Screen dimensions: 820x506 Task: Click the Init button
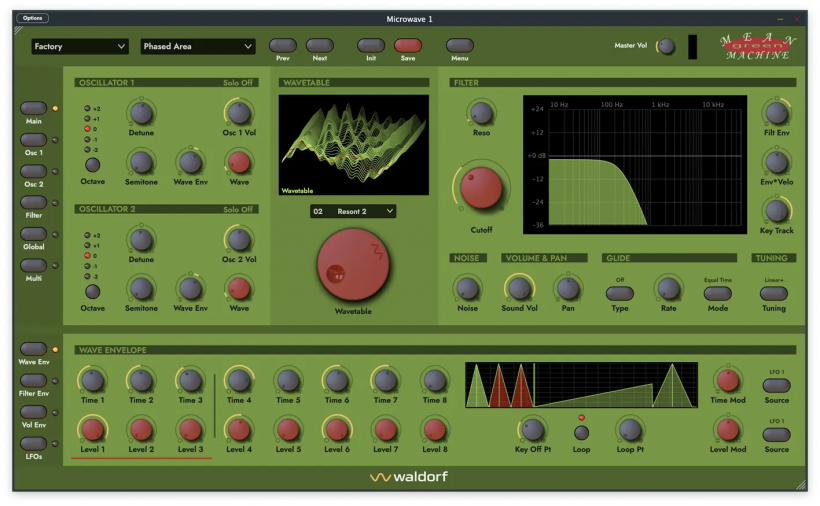371,45
